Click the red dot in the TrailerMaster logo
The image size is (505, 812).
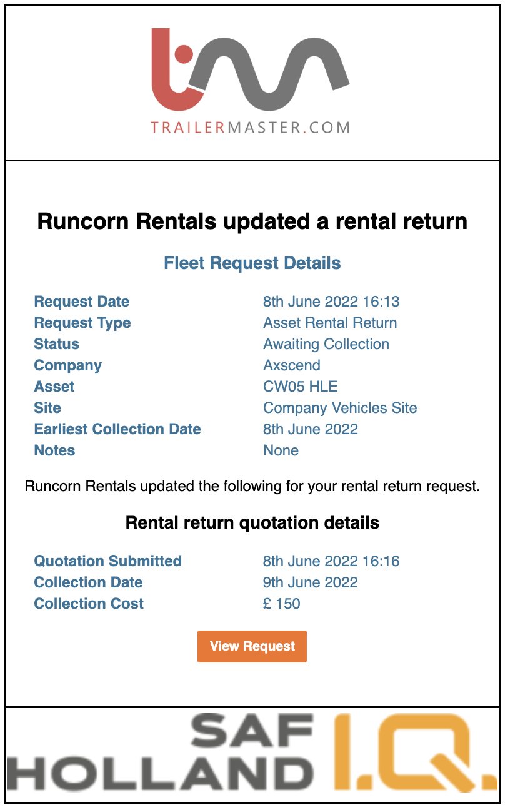(x=184, y=54)
